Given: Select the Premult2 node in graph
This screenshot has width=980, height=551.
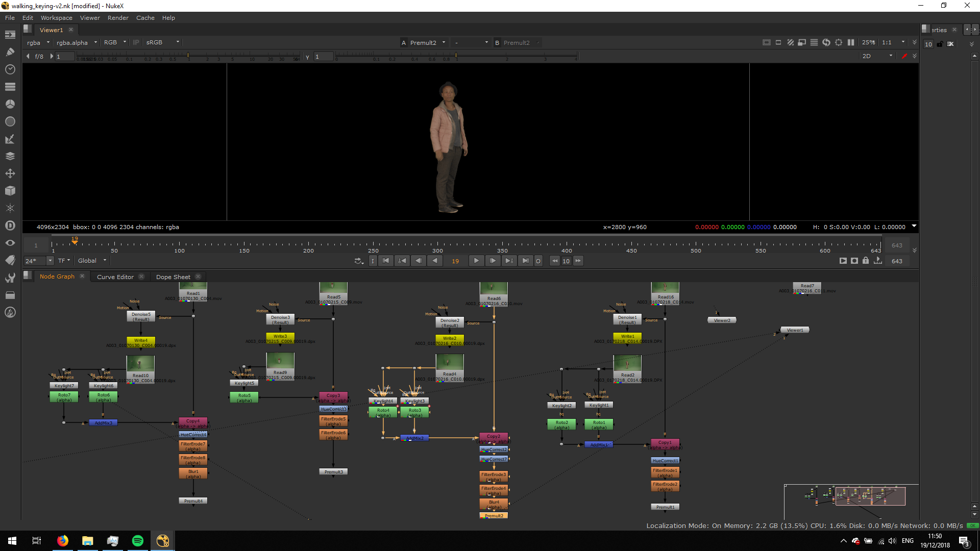Looking at the screenshot, I should (x=494, y=516).
